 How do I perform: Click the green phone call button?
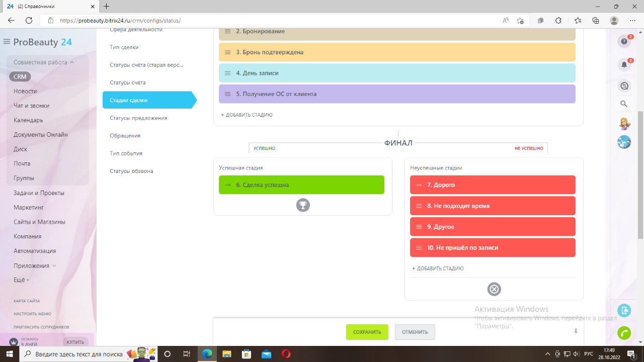coord(624,333)
